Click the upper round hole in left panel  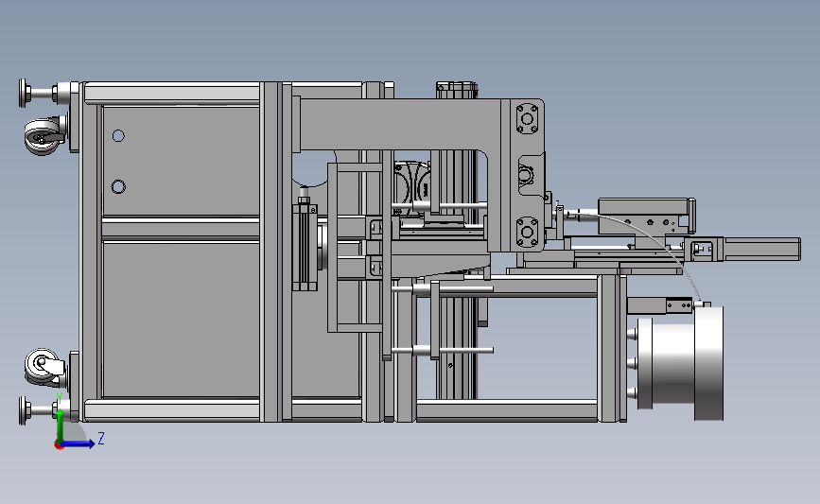pyautogui.click(x=119, y=136)
